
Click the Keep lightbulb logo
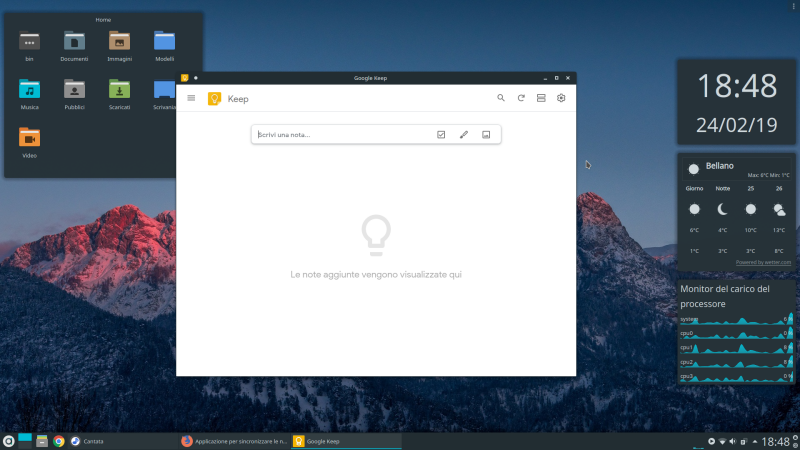214,98
